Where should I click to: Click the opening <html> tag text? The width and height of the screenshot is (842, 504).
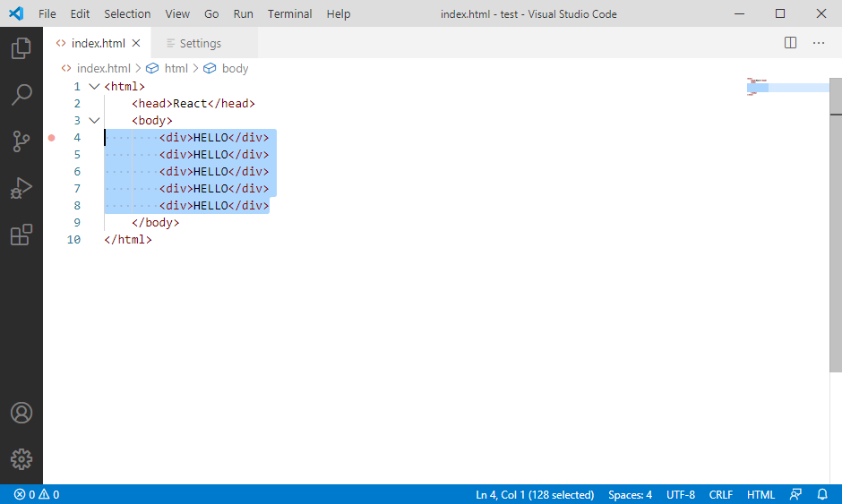tap(125, 87)
